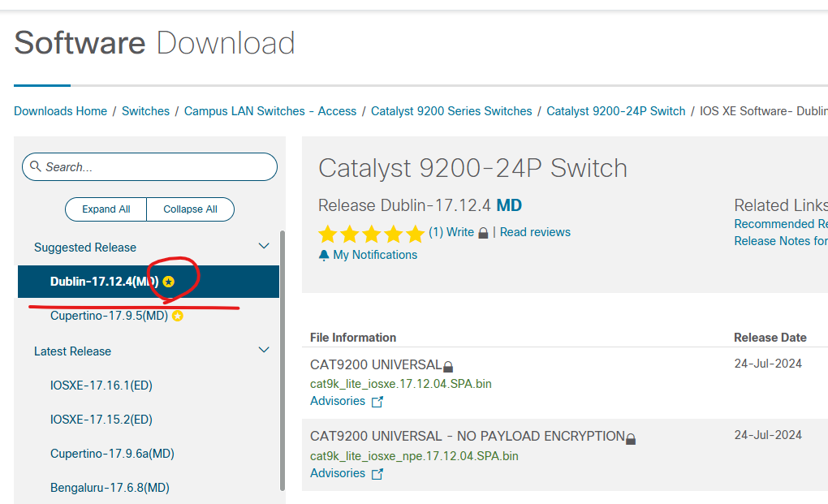Select Cupertino-17.9.6a(MD) release
828x504 pixels.
pos(113,454)
